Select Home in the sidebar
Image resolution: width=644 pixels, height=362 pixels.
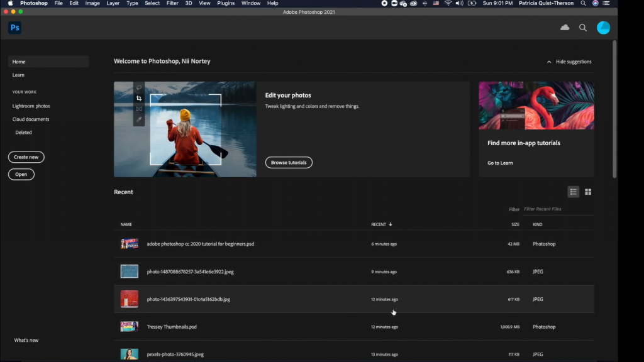click(48, 62)
